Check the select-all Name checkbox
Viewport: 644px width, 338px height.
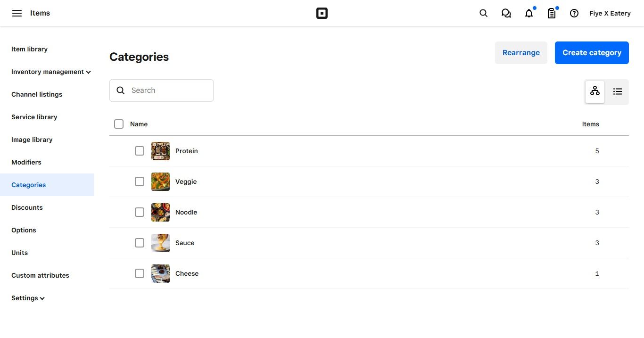click(x=119, y=124)
